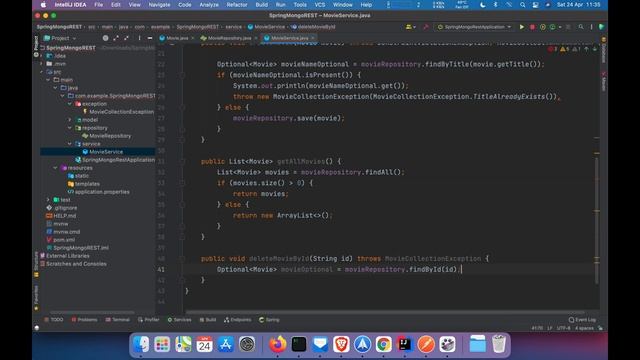Click UTF-8 encoding in status bar
The image size is (640, 360).
click(x=563, y=328)
